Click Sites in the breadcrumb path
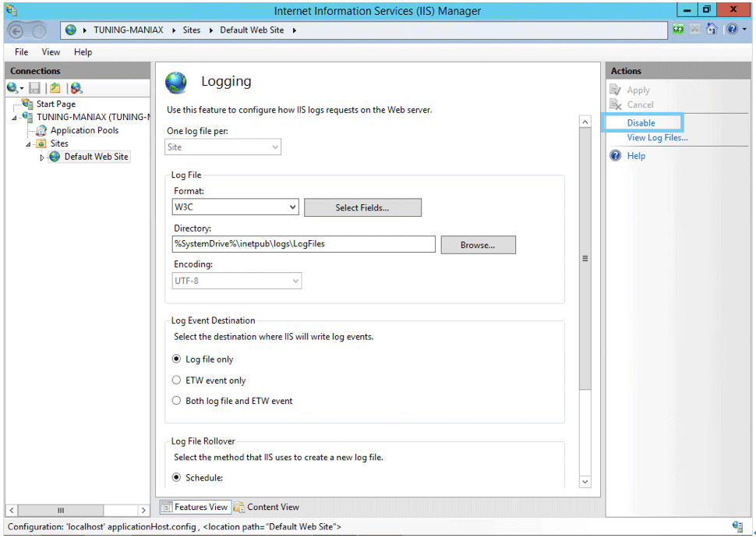Viewport: 756px width, 538px height. coord(192,30)
